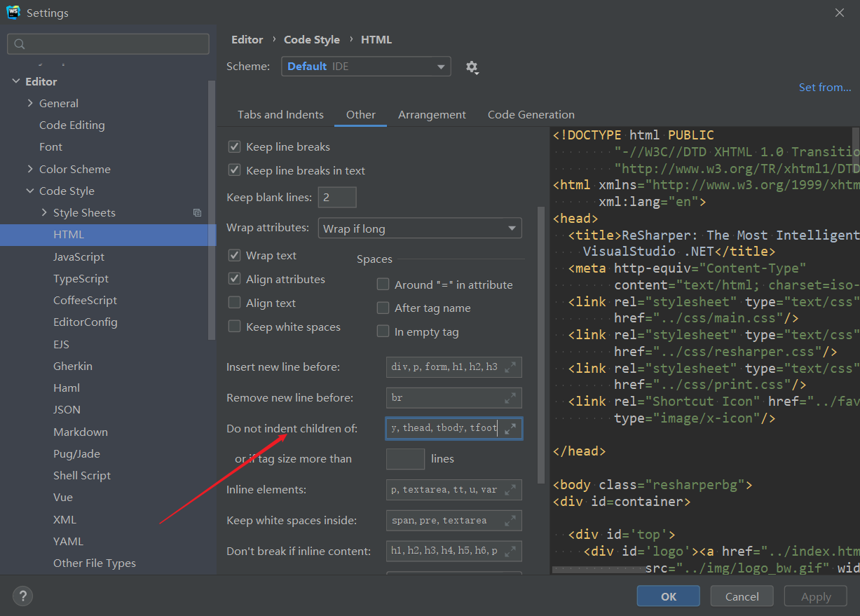Viewport: 860px width, 616px height.
Task: Click the WebStorm logo in title bar
Action: pos(13,13)
